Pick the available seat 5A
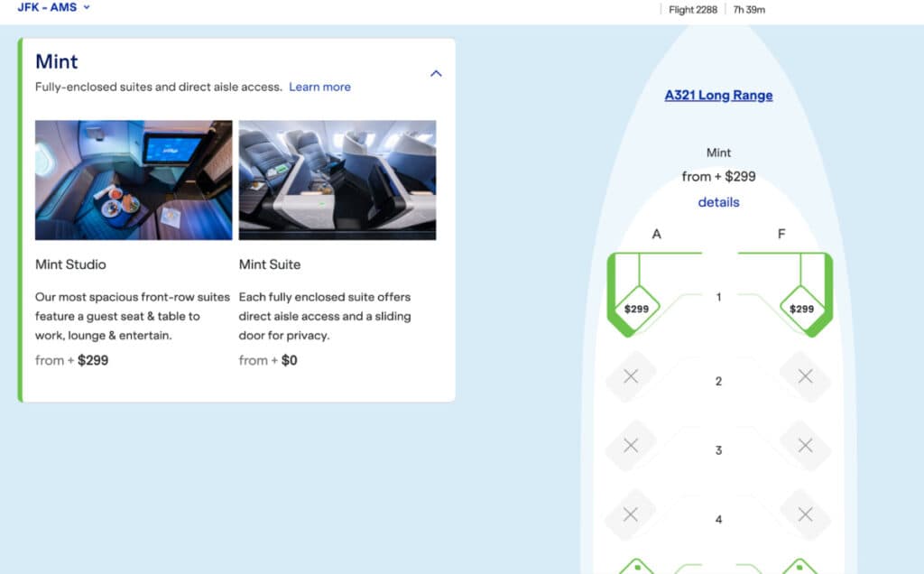 tap(635, 567)
